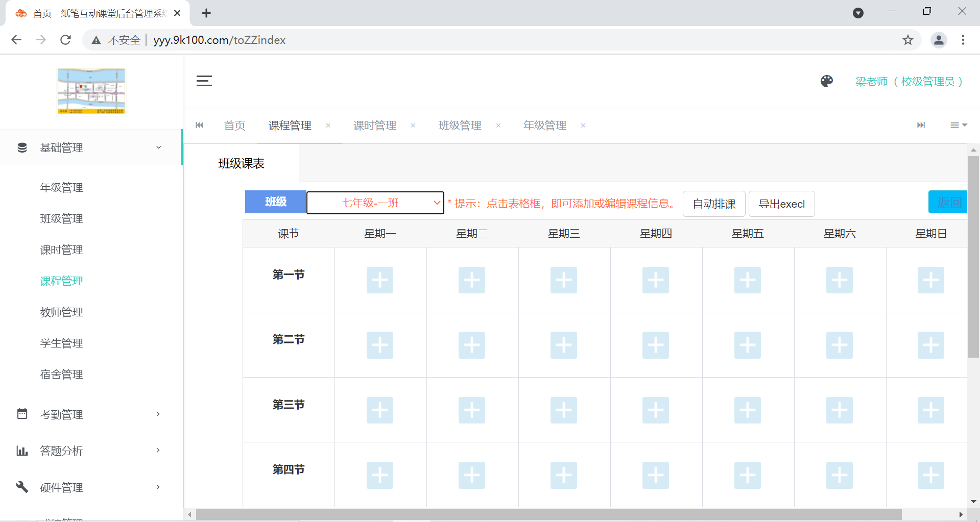The image size is (980, 522).
Task: Close the 课程管理 tab
Action: [x=328, y=126]
